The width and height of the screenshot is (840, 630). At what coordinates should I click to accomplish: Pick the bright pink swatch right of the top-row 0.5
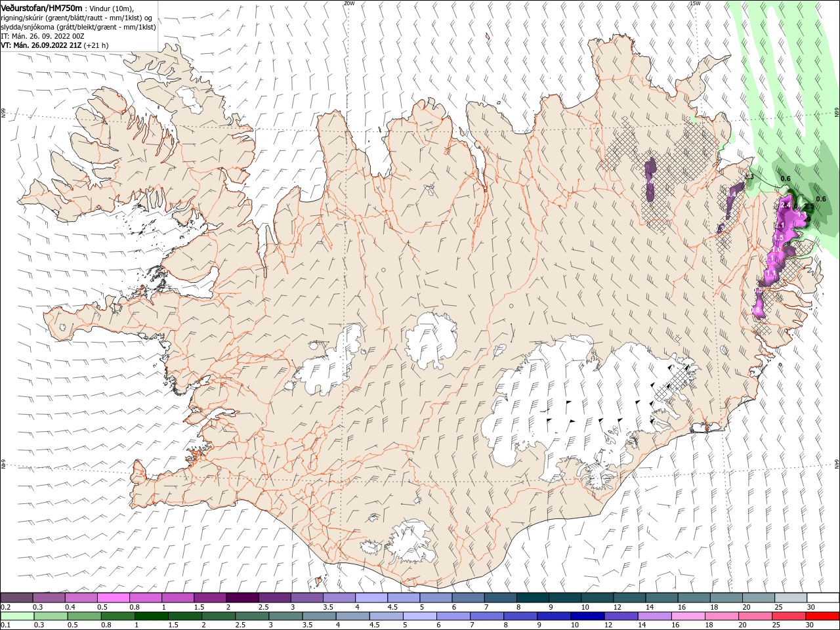113,598
